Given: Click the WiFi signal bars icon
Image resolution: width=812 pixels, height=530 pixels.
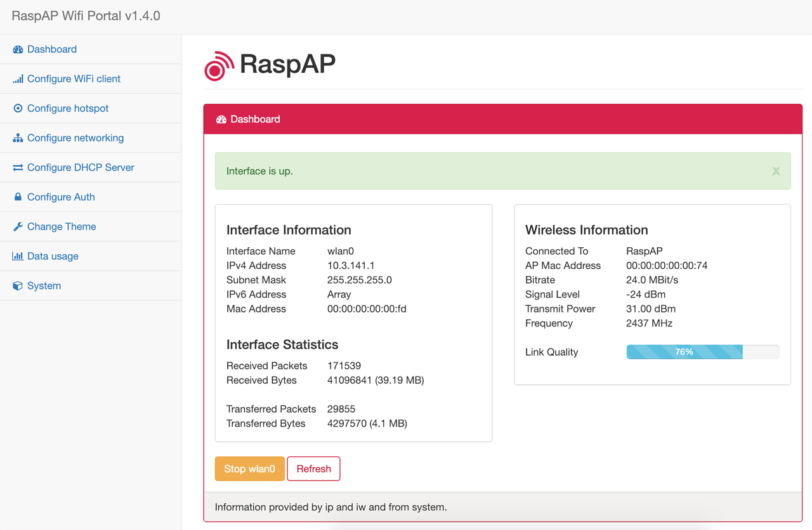Looking at the screenshot, I should 18,79.
